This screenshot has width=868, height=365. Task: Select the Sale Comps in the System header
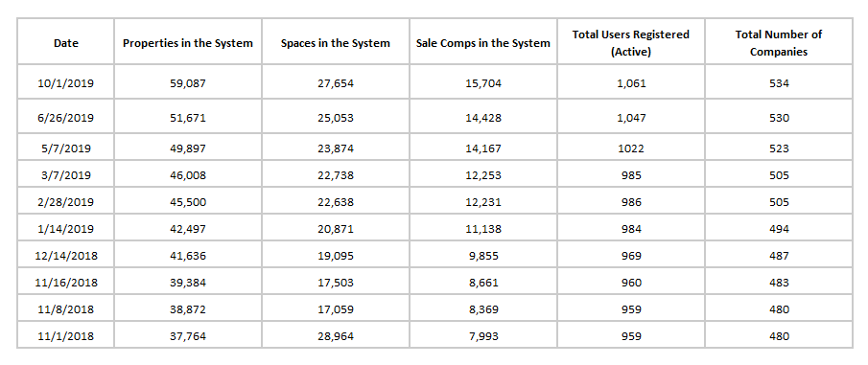click(483, 42)
